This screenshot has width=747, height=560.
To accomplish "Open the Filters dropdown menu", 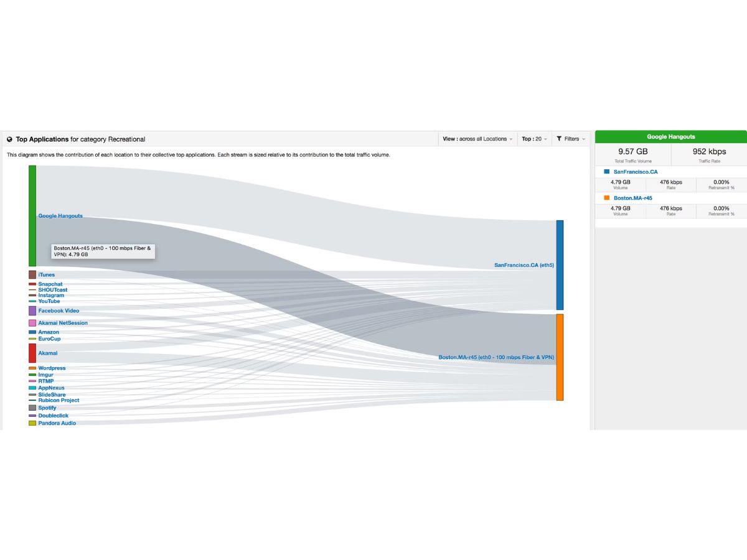I will tap(571, 139).
